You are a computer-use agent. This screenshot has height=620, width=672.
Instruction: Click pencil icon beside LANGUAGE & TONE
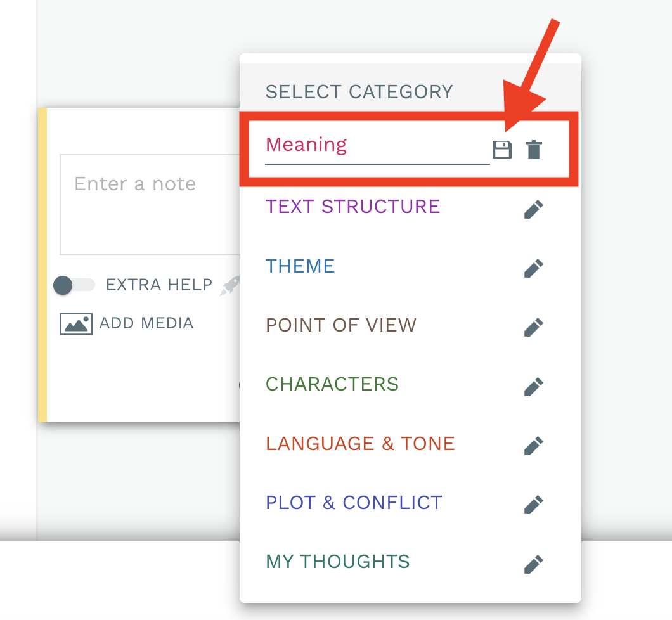point(534,446)
